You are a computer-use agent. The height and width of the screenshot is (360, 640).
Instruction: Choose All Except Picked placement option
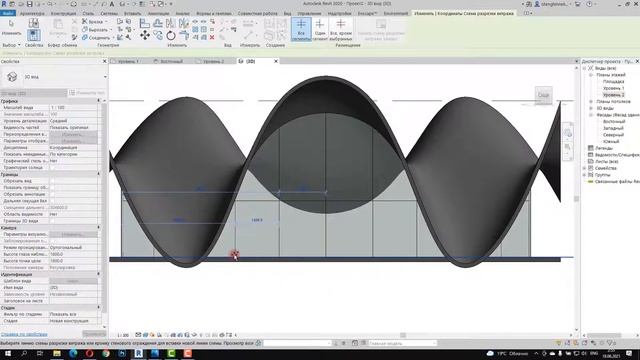pyautogui.click(x=341, y=29)
